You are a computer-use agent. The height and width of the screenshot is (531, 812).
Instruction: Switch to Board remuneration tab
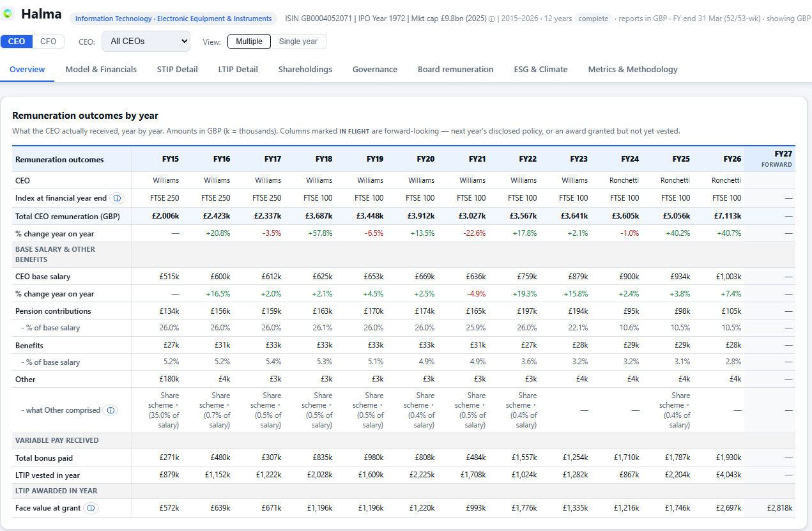pyautogui.click(x=456, y=70)
